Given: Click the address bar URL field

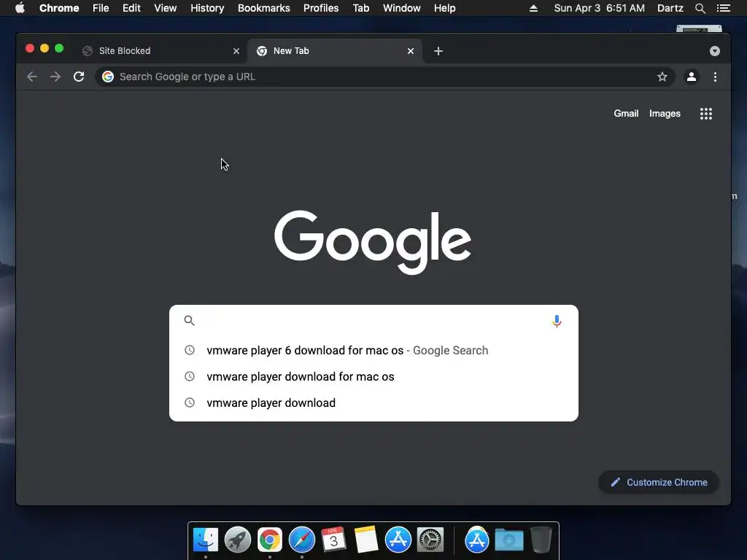Looking at the screenshot, I should (x=385, y=77).
